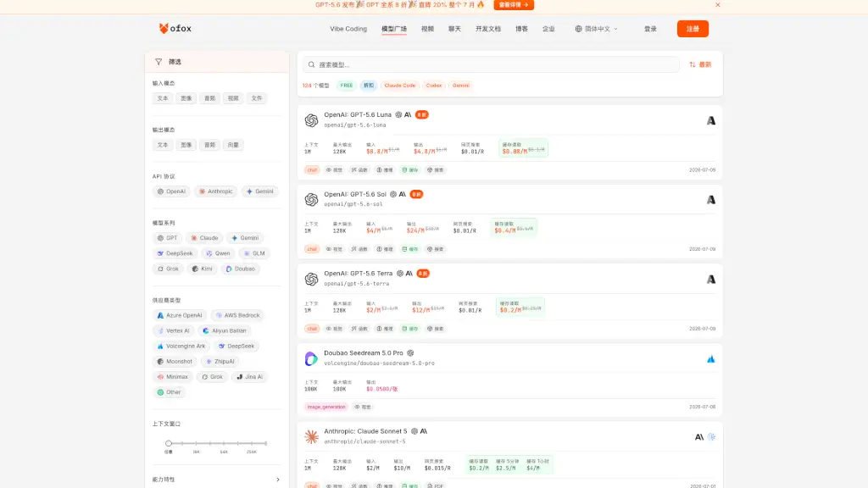This screenshot has height=488, width=868.
Task: Click the provider icon at right of GPT-5.6 Terra
Action: 711,280
